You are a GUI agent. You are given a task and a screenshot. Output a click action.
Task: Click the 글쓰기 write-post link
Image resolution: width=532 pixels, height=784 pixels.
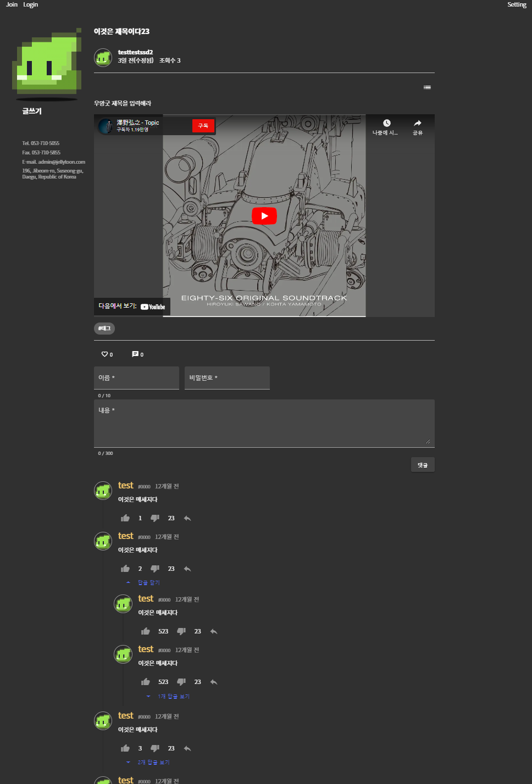32,111
